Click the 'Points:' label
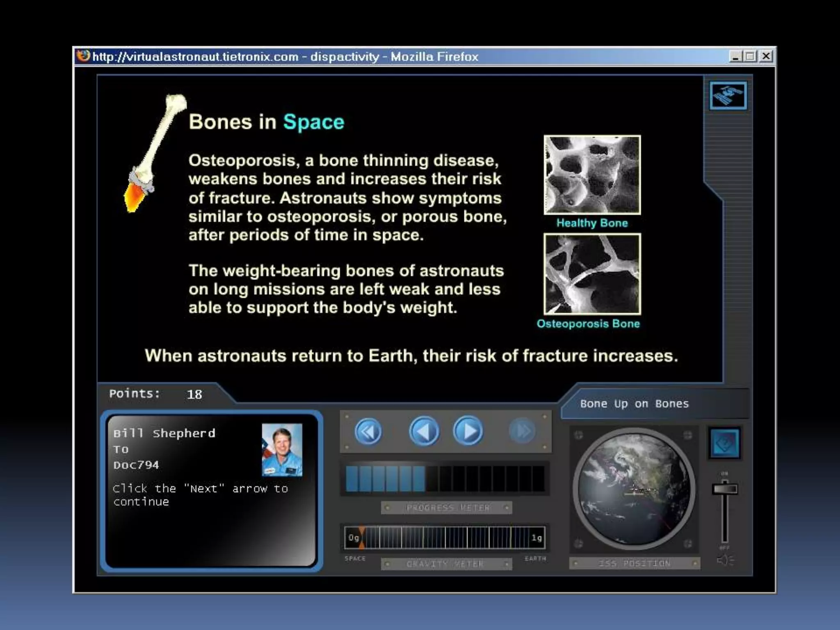This screenshot has width=840, height=630. click(x=135, y=394)
